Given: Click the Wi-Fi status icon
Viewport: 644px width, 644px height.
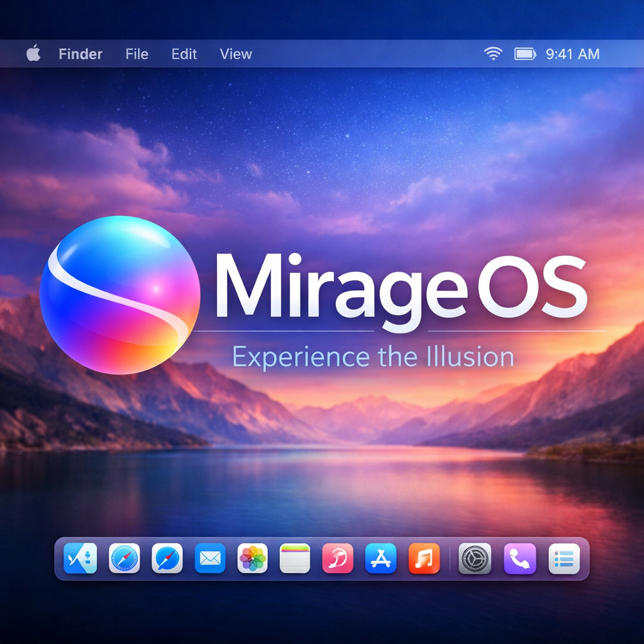Looking at the screenshot, I should 493,54.
